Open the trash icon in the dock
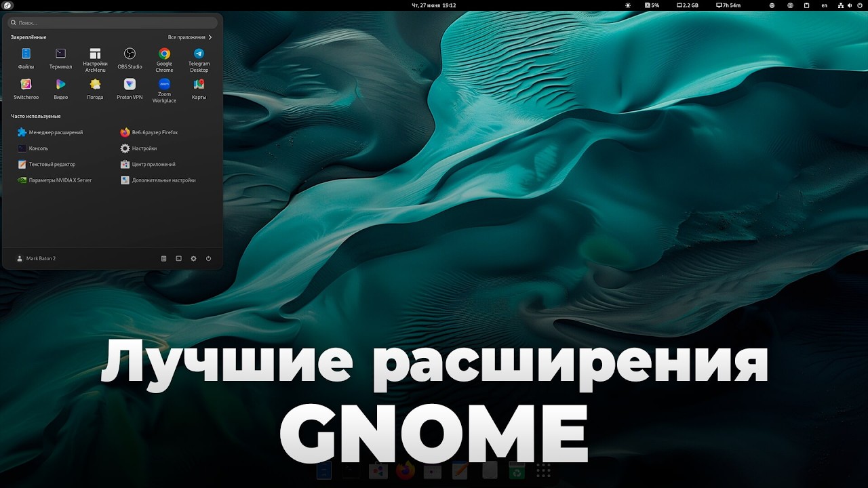 pyautogui.click(x=517, y=470)
